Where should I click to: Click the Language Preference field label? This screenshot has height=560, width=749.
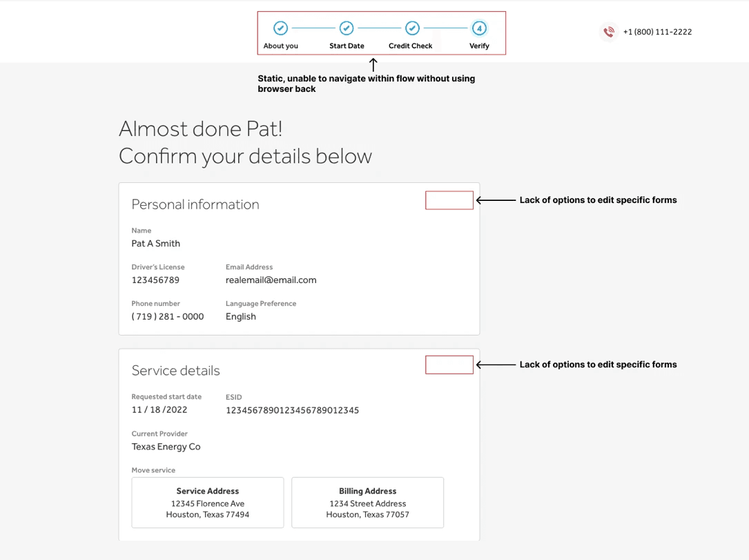pos(261,304)
